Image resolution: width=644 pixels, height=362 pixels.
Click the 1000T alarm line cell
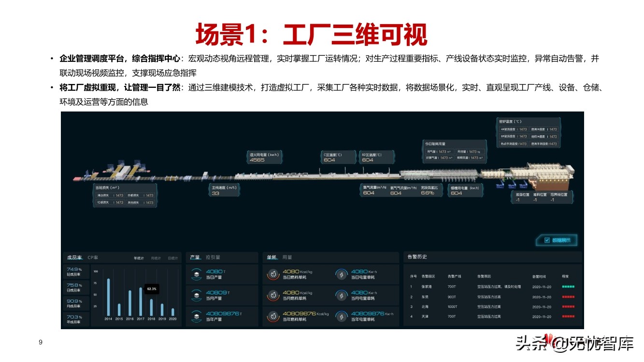[452, 306]
